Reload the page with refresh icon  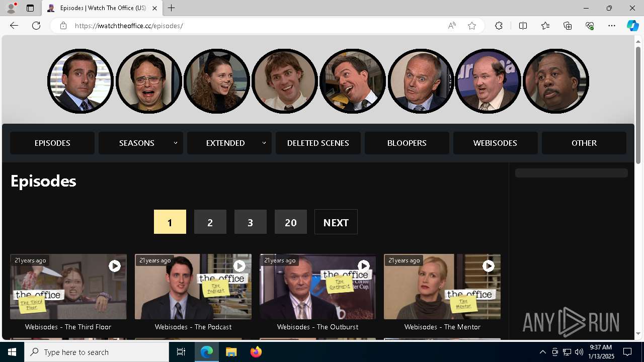(36, 26)
